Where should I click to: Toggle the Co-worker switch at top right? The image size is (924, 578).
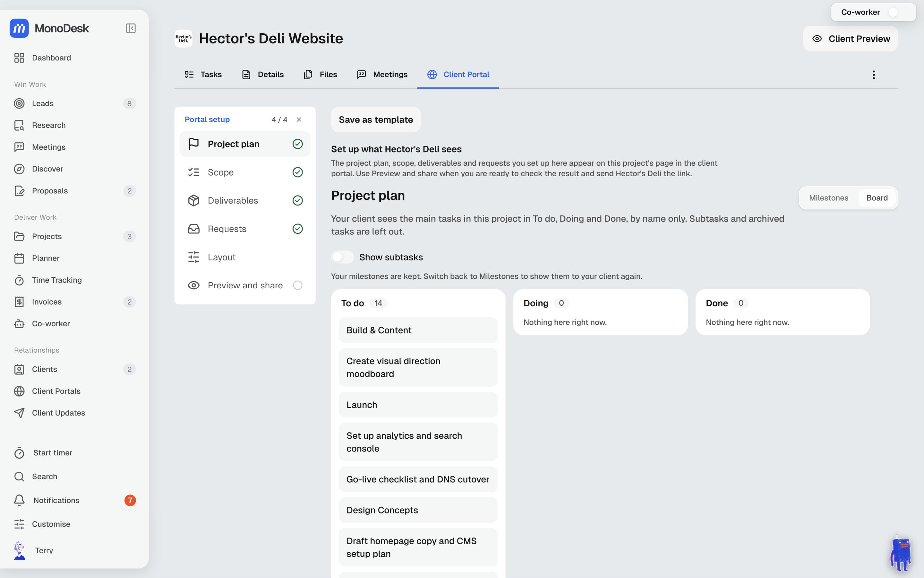pos(898,12)
